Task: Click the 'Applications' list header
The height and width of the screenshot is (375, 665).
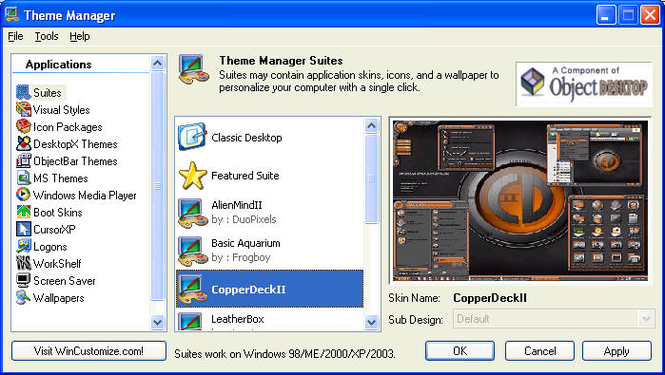Action: (59, 64)
